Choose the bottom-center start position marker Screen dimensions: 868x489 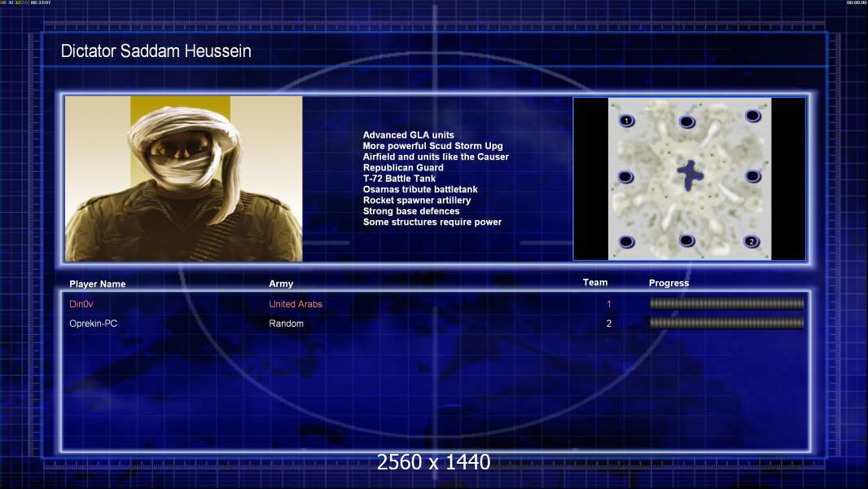point(686,240)
